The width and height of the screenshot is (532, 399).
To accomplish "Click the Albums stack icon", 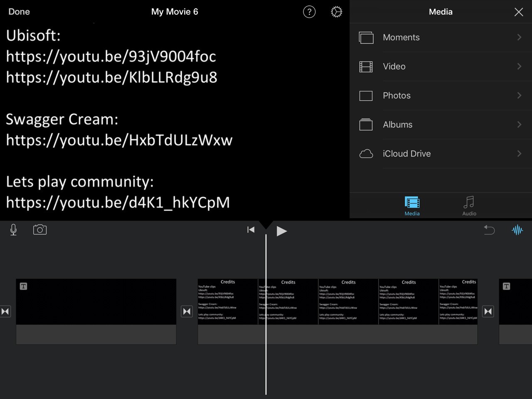I will tap(366, 124).
